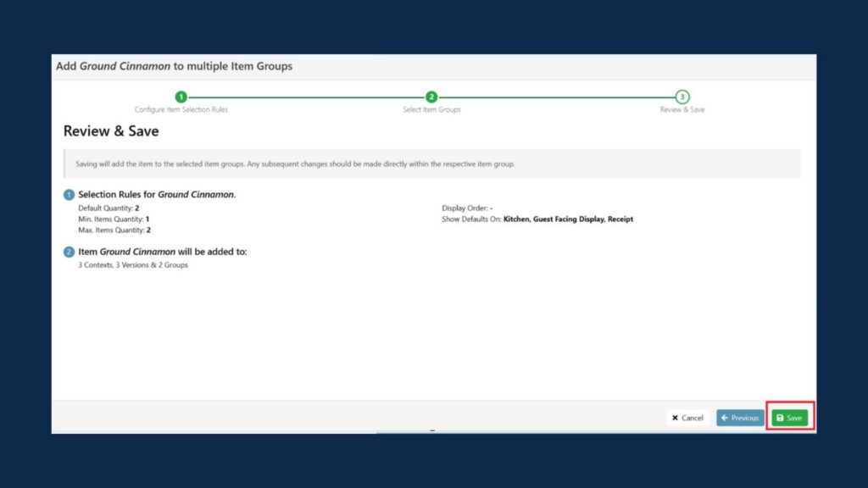Open the Select Item Groups step label
This screenshot has width=868, height=488.
pyautogui.click(x=431, y=110)
